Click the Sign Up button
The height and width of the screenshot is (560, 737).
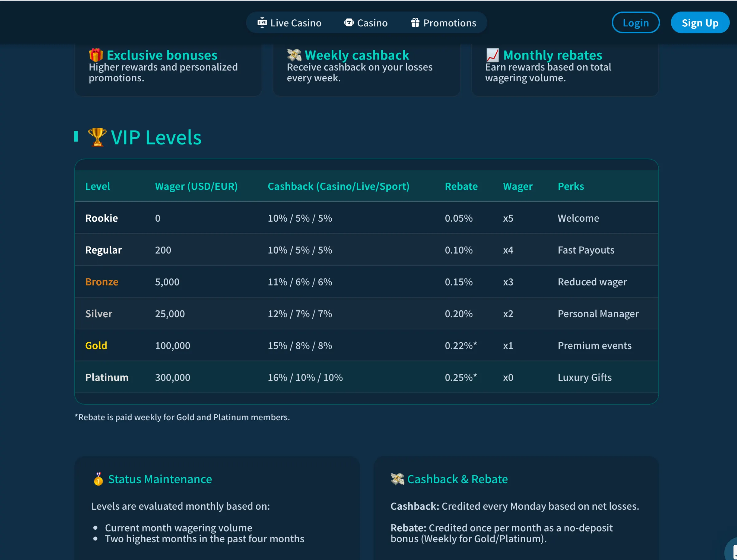pos(700,23)
